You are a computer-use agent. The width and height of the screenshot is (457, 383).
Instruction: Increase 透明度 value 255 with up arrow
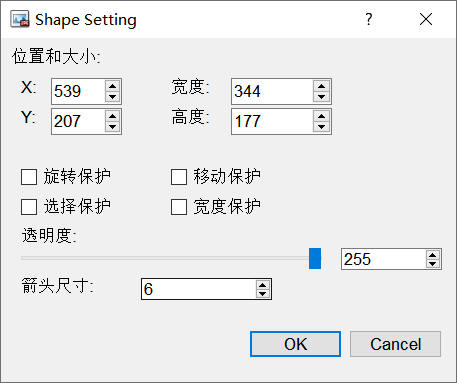pyautogui.click(x=433, y=255)
